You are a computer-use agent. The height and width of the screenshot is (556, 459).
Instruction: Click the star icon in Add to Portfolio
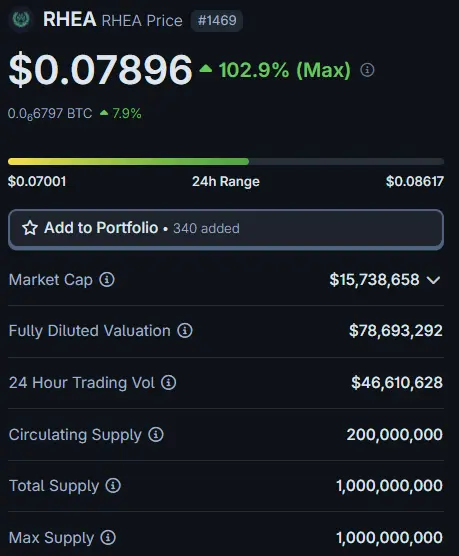30,228
